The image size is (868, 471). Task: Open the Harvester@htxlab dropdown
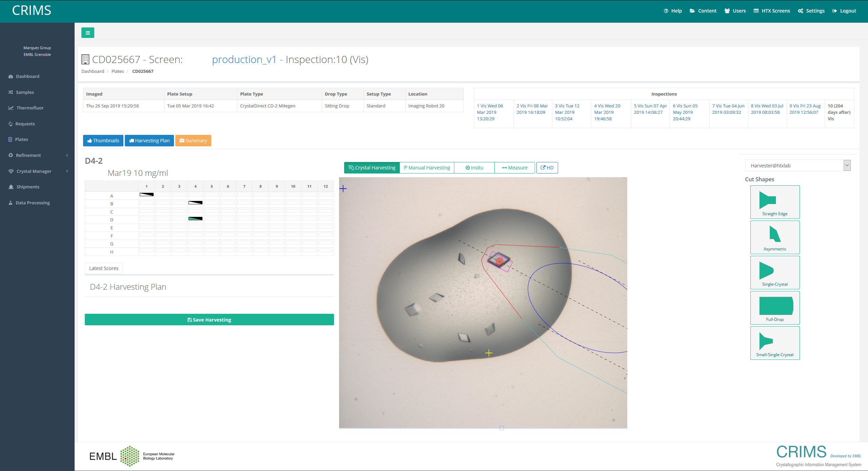797,165
